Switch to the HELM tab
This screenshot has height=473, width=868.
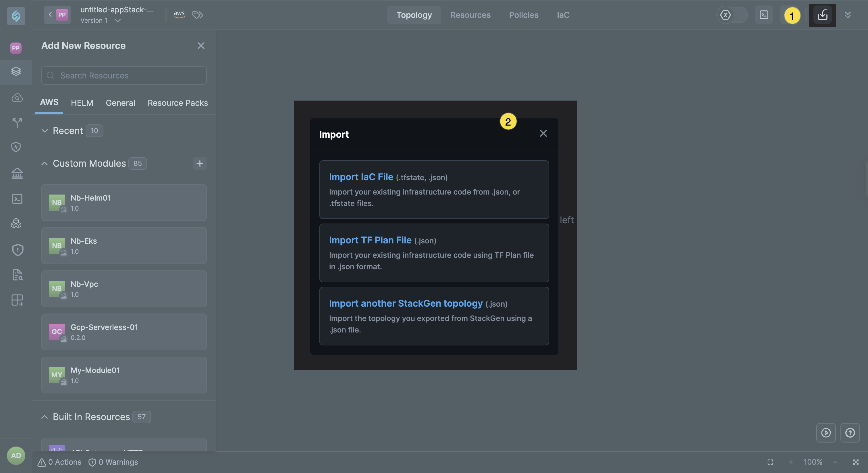(82, 103)
